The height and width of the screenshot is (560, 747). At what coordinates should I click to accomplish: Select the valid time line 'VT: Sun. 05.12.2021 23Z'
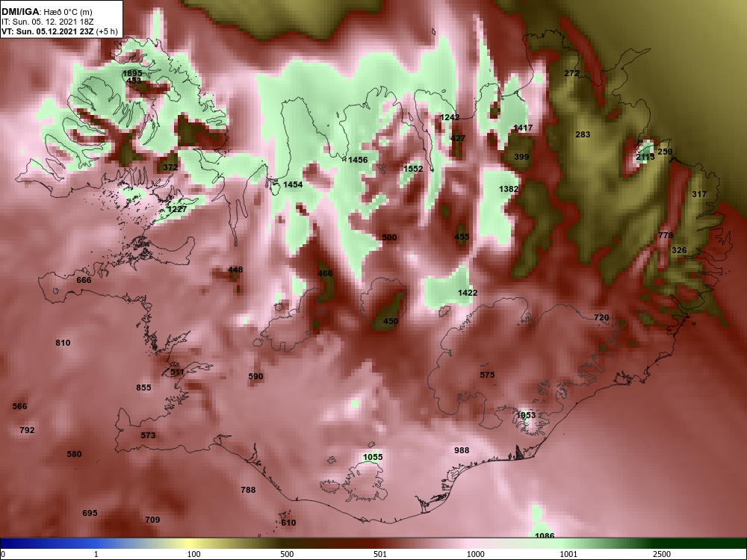[x=48, y=32]
